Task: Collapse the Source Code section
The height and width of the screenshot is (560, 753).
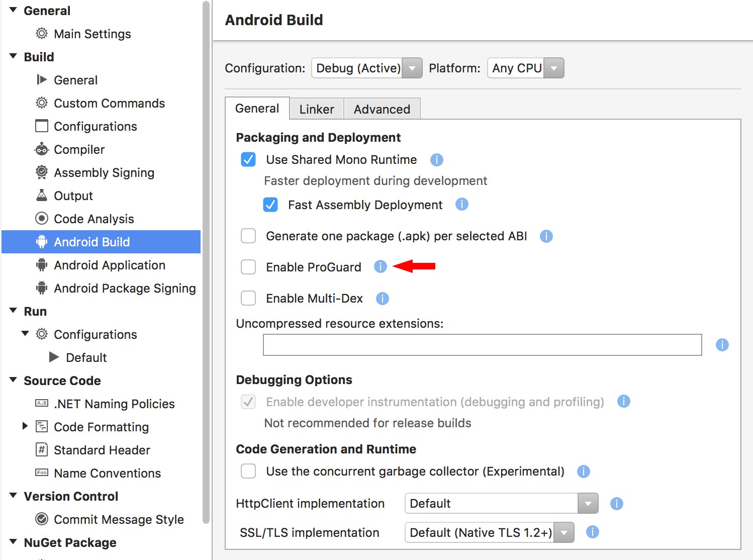Action: point(13,380)
